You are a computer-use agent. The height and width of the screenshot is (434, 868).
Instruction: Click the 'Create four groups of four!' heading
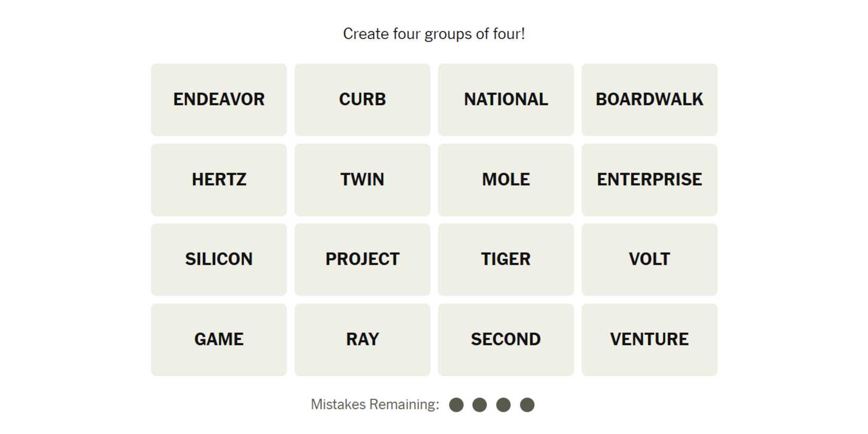[x=434, y=34]
